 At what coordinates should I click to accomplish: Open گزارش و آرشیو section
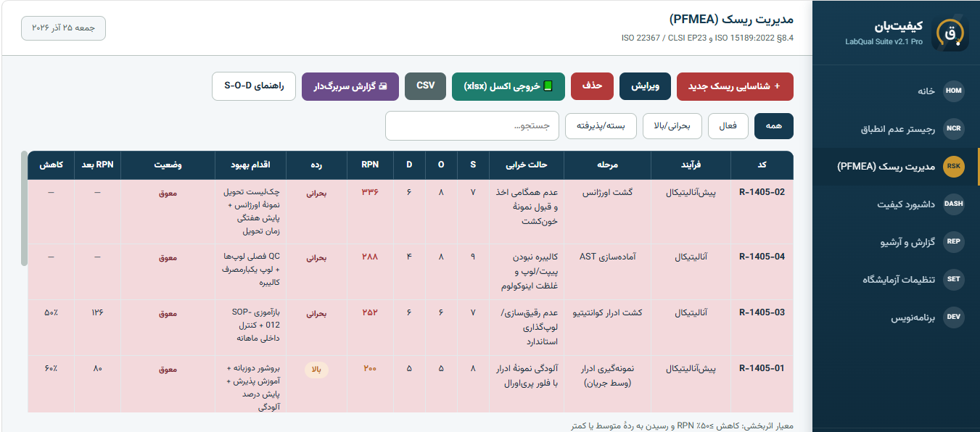pyautogui.click(x=896, y=242)
